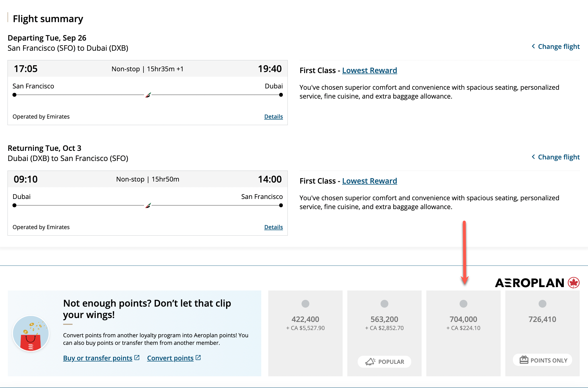The height and width of the screenshot is (388, 588).
Task: Click Emirates airline icon on departing flight line
Action: click(148, 95)
